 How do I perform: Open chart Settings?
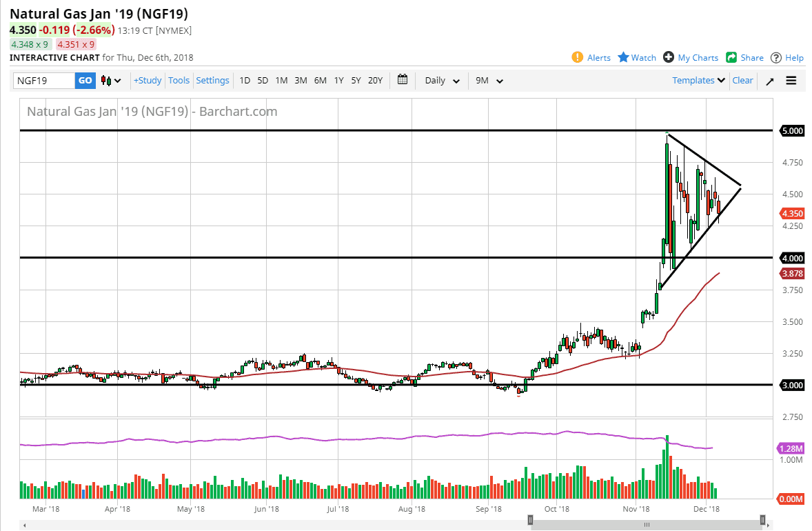click(x=212, y=80)
